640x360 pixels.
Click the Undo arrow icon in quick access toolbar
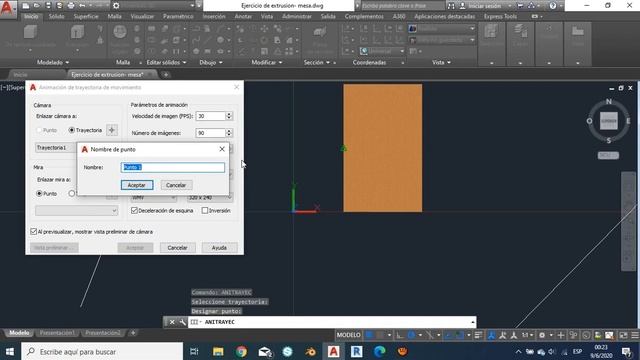click(82, 6)
